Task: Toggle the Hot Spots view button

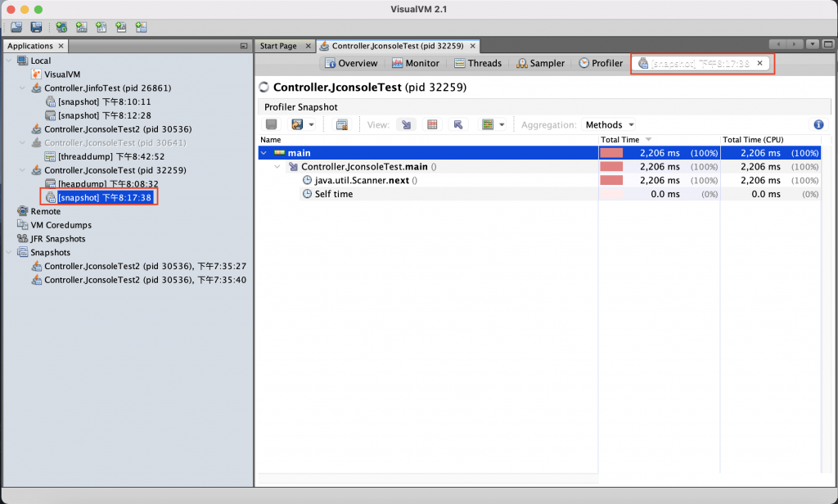Action: (432, 124)
